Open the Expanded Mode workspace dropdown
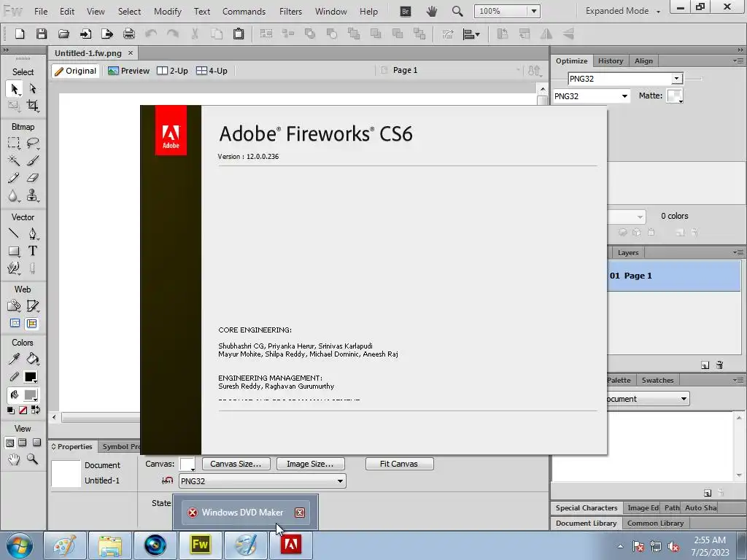The image size is (747, 560). click(x=623, y=11)
